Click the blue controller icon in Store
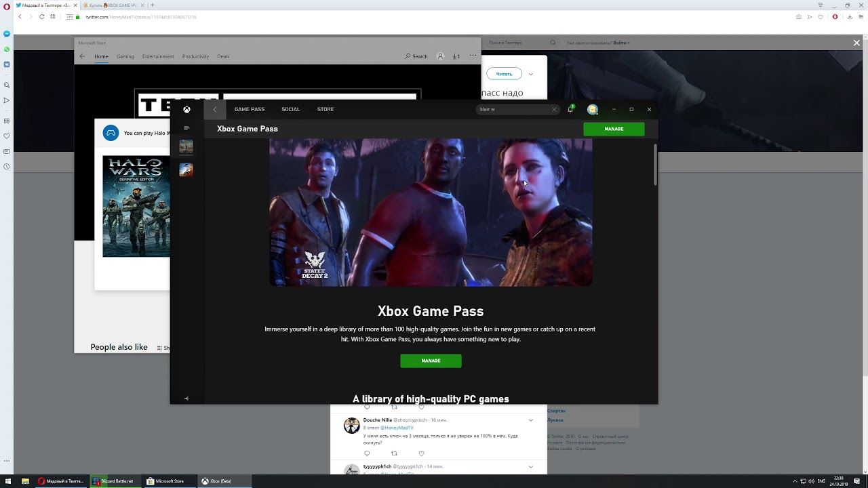The width and height of the screenshot is (868, 488). pos(111,133)
